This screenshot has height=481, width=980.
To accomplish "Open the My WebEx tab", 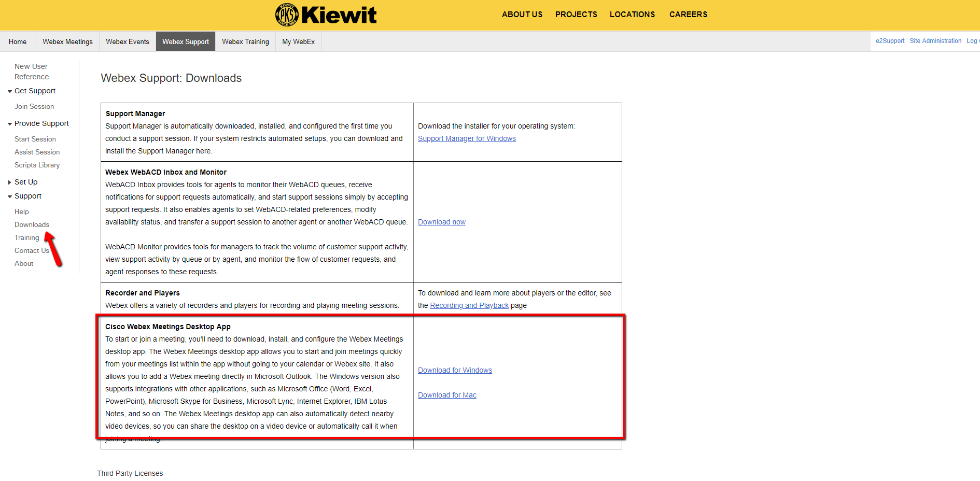I will tap(298, 41).
